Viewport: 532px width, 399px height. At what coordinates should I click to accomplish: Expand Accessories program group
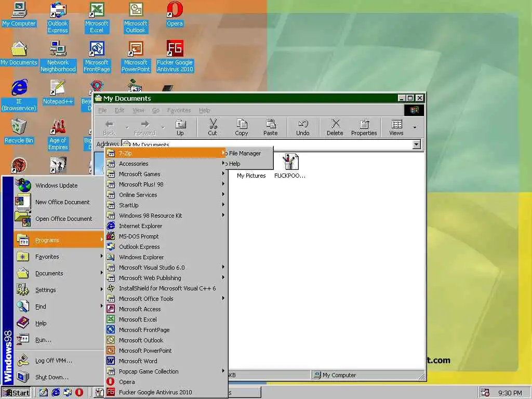point(166,164)
